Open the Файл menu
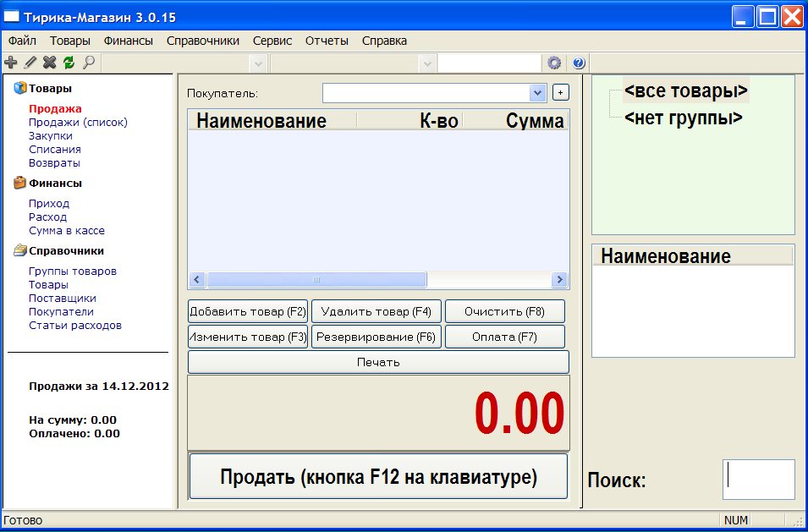 pos(22,41)
